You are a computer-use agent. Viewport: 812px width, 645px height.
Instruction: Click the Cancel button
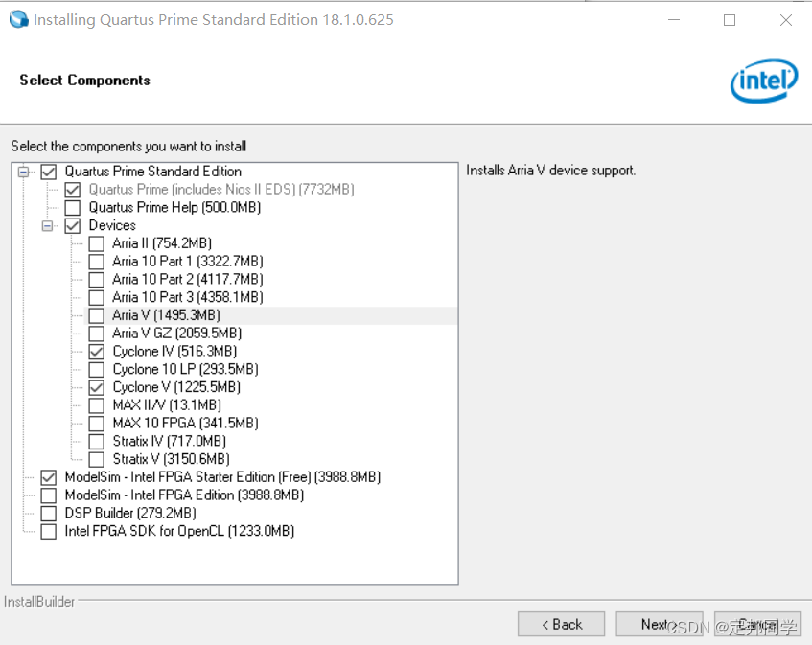click(x=757, y=624)
